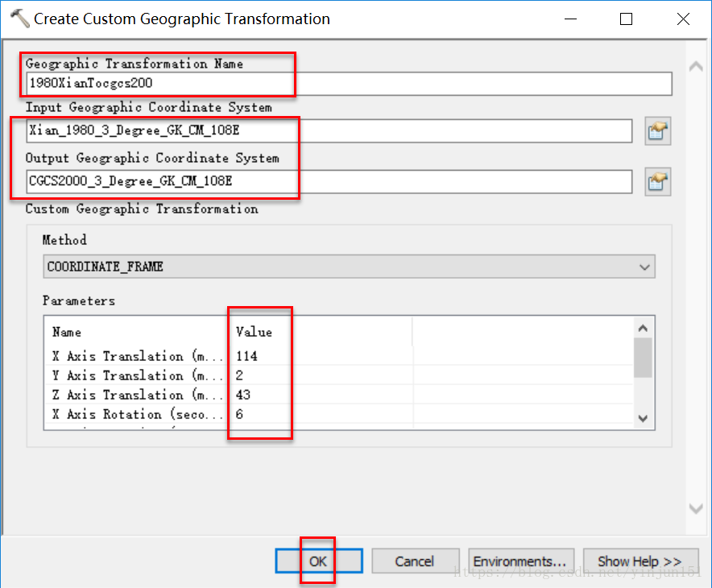Select the Y Axis Translation parameter name

pyautogui.click(x=137, y=375)
